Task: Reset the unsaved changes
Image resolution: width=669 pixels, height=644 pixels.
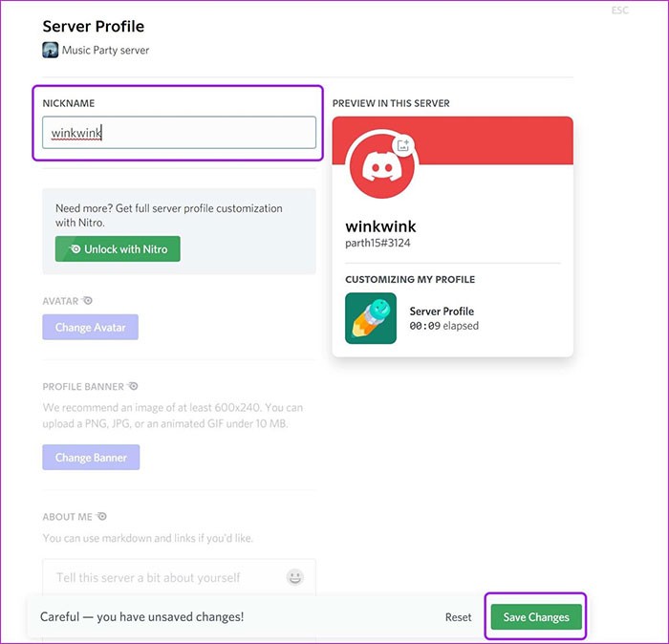Action: [x=458, y=617]
